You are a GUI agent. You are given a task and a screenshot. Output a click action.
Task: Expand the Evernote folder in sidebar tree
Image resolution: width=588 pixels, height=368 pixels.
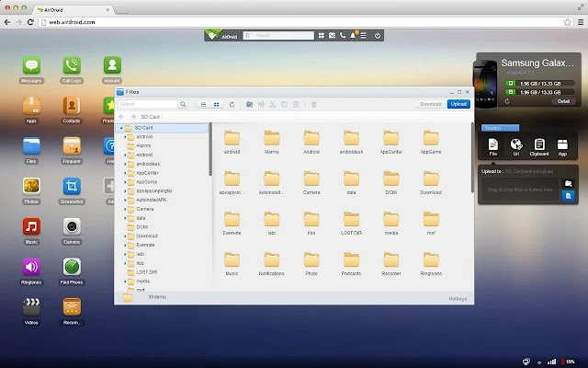126,245
